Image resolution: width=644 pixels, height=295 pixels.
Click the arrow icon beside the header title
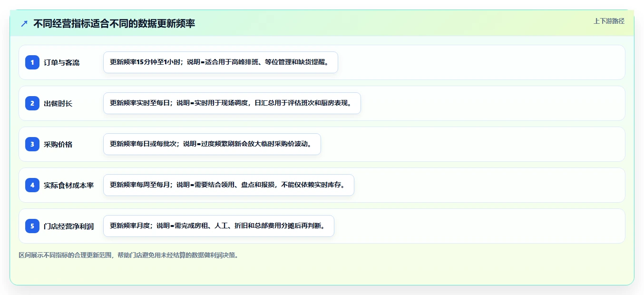(x=24, y=23)
